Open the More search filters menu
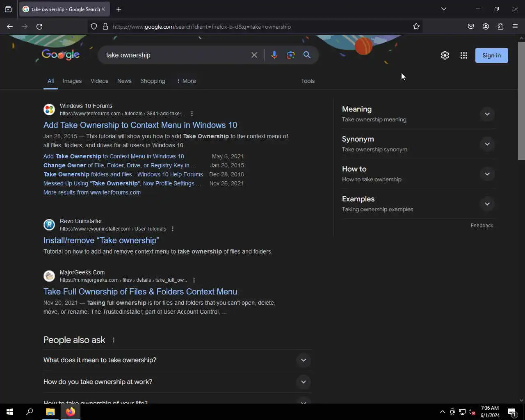525x420 pixels. [x=186, y=81]
